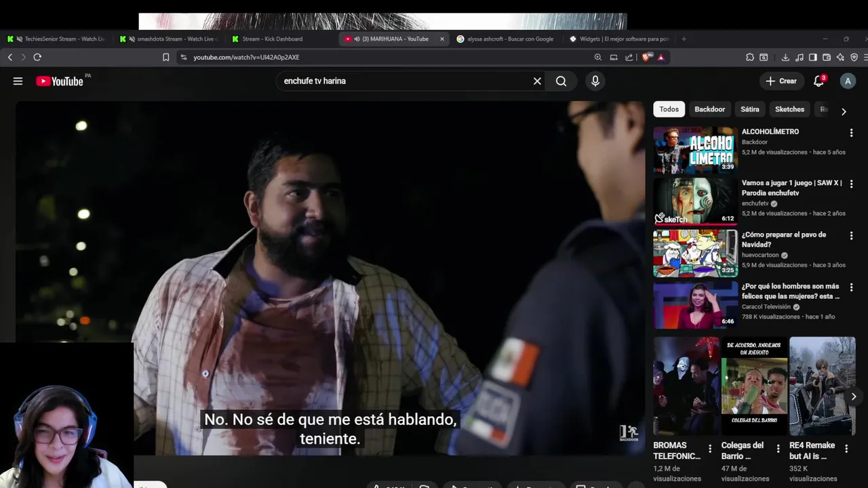Image resolution: width=868 pixels, height=488 pixels.
Task: Reload the page
Action: pyautogui.click(x=37, y=58)
